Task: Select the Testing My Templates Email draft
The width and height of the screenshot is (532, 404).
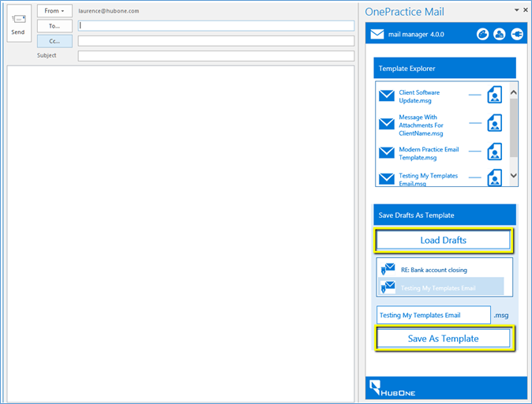Action: pos(440,287)
